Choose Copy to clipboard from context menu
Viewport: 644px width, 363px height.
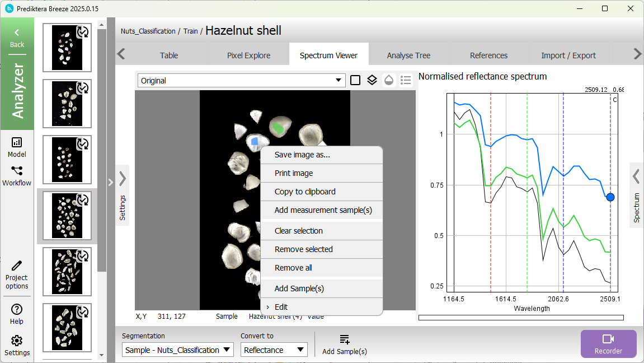tap(305, 192)
